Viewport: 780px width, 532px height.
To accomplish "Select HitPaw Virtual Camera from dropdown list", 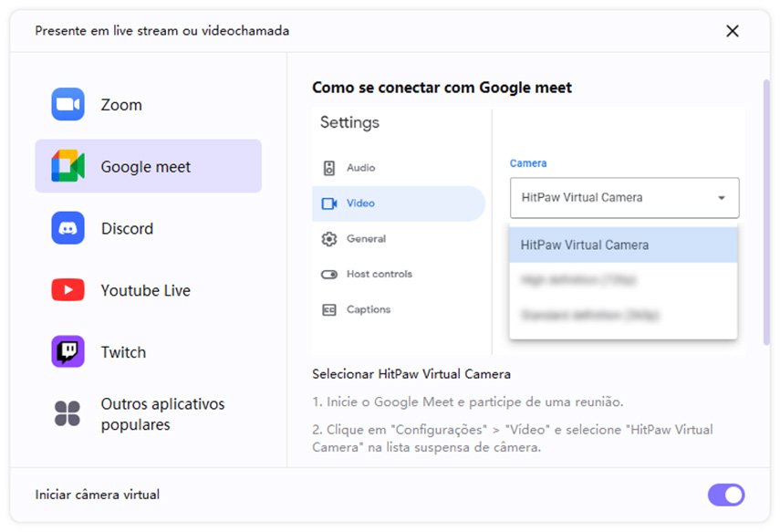I will tap(624, 245).
